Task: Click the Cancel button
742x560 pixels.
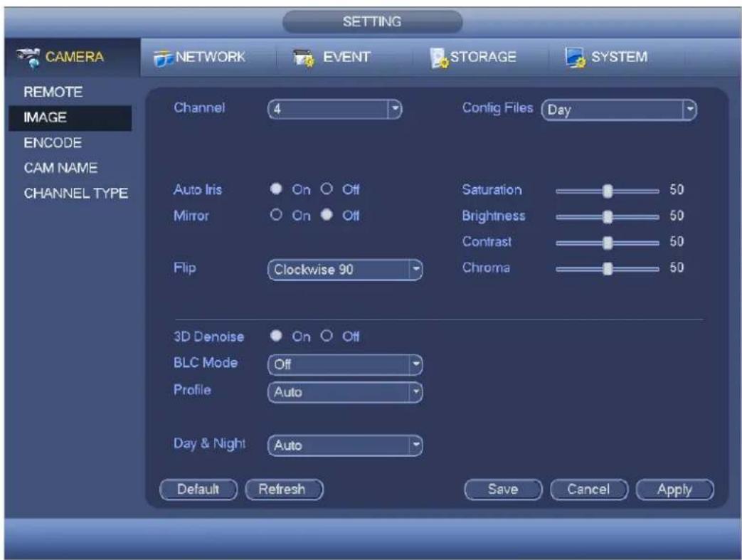Action: point(588,490)
